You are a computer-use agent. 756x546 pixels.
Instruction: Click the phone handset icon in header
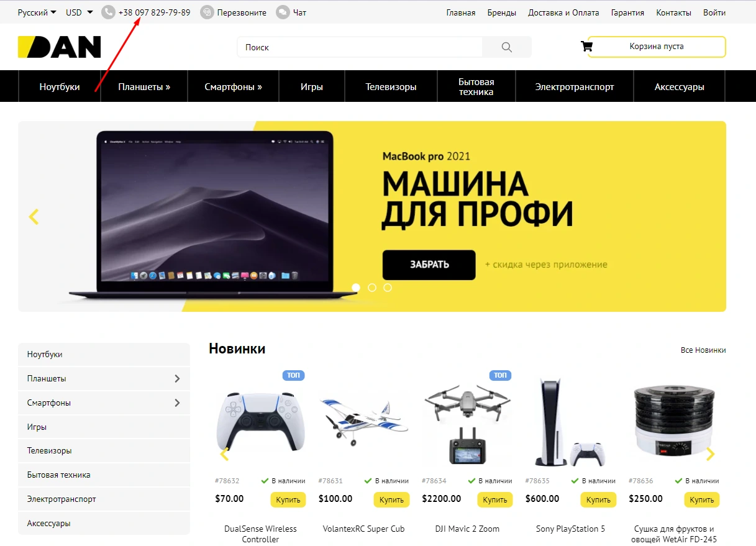[x=109, y=12]
